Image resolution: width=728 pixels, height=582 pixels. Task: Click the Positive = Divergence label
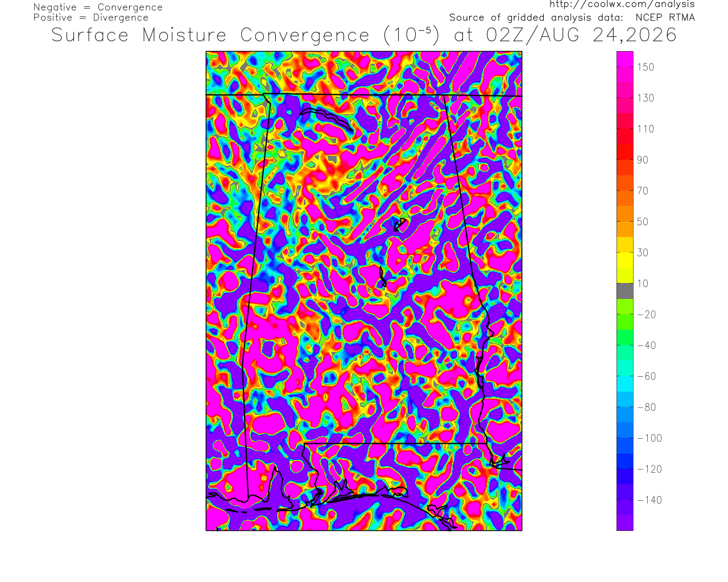tap(91, 18)
